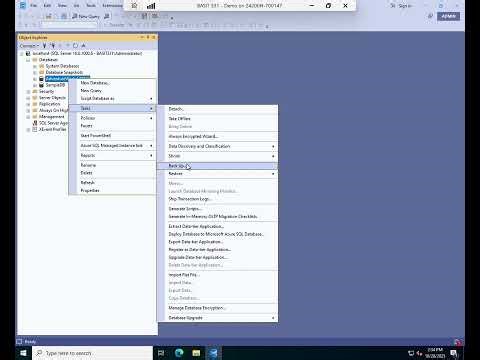Screen dimensions: 480x360
Task: Open the Reports submenu
Action: (x=112, y=155)
